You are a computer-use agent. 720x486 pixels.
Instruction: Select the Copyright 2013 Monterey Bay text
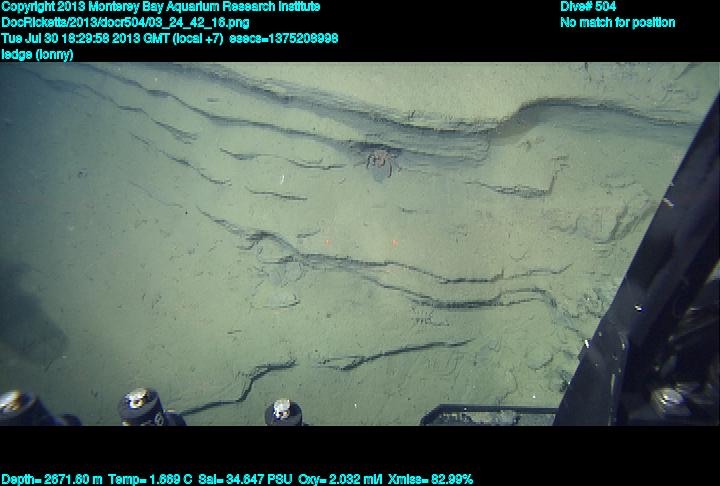(161, 7)
